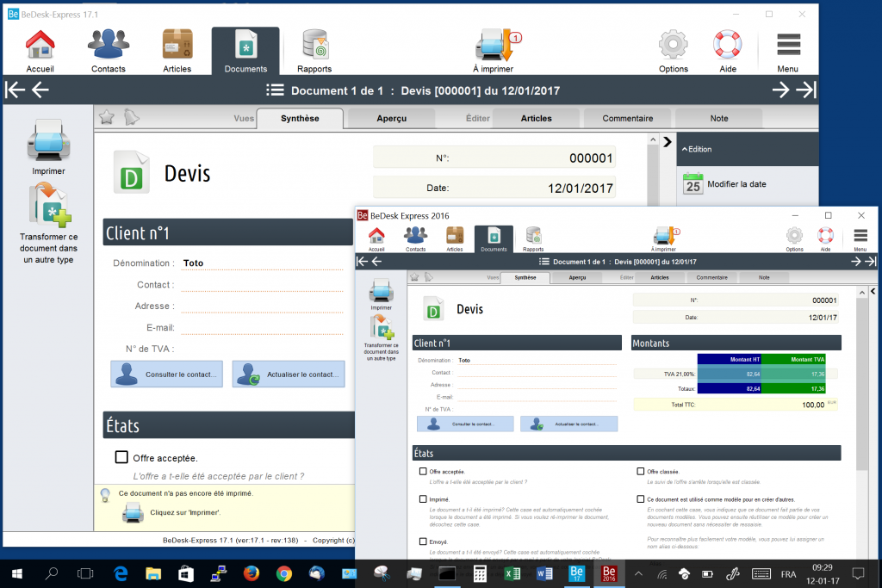This screenshot has width=882, height=588.
Task: Check document used as model checkbox in 2016
Action: click(x=640, y=499)
